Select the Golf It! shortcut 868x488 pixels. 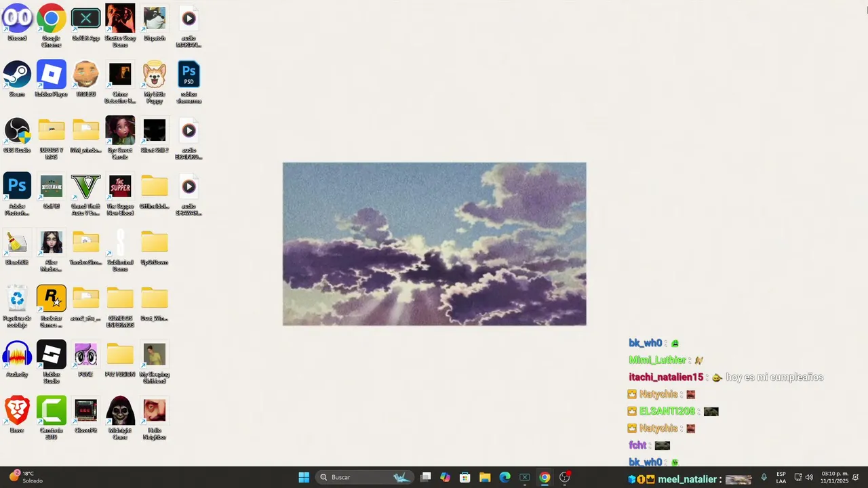pos(52,192)
